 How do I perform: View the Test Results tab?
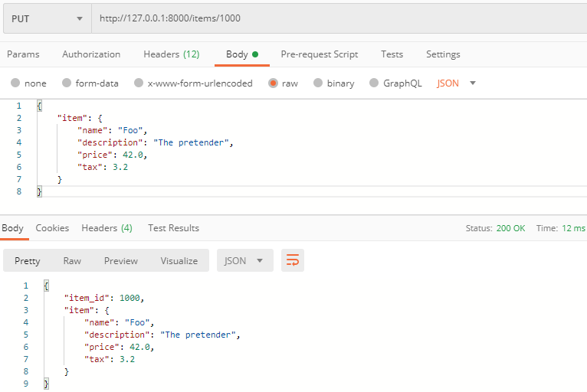[173, 228]
